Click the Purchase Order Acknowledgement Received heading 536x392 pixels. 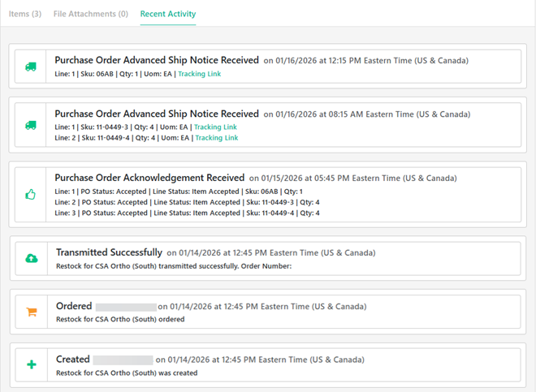point(149,178)
